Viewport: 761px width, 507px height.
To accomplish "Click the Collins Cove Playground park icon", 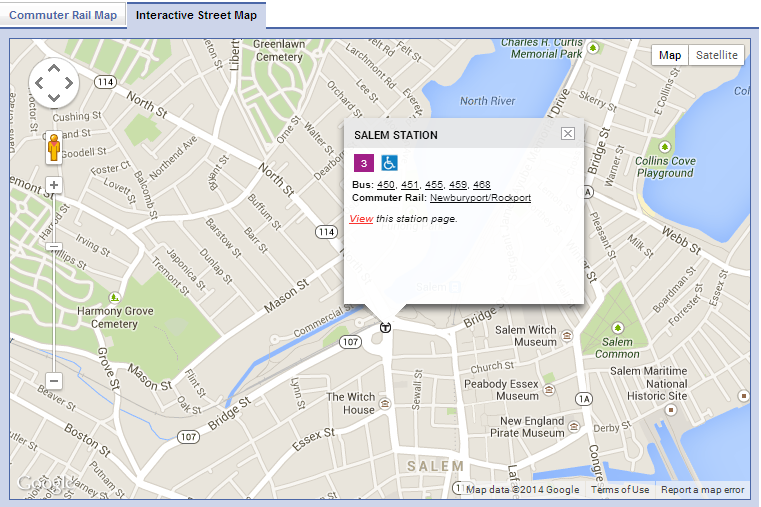I will [x=665, y=147].
